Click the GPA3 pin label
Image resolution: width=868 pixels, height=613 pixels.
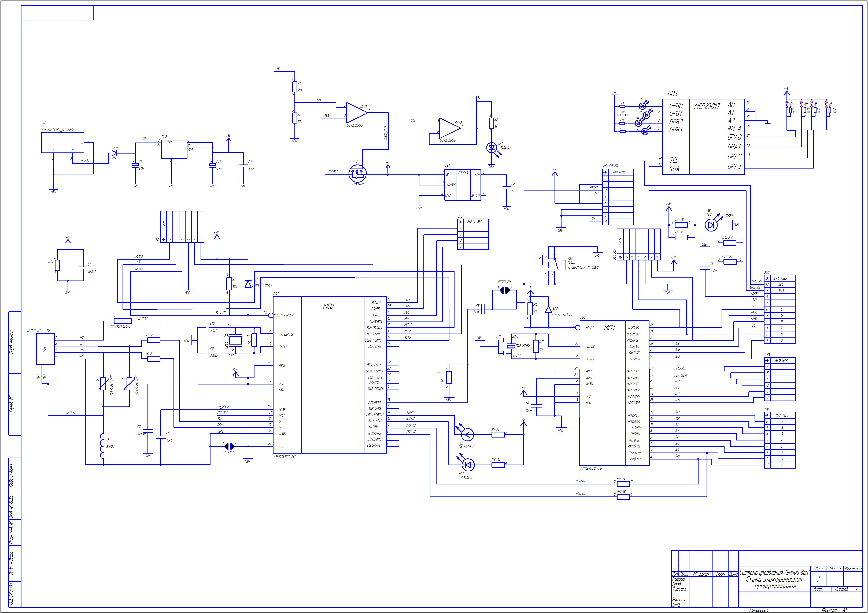click(x=734, y=166)
